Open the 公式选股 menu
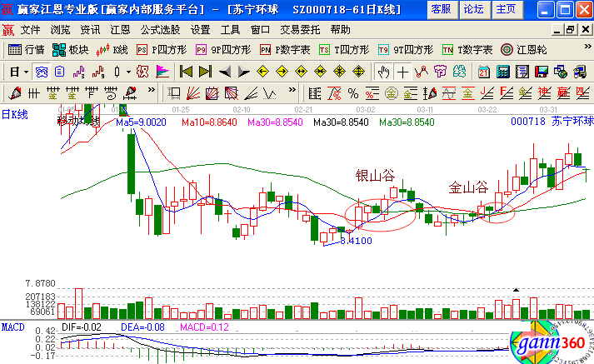 point(160,29)
